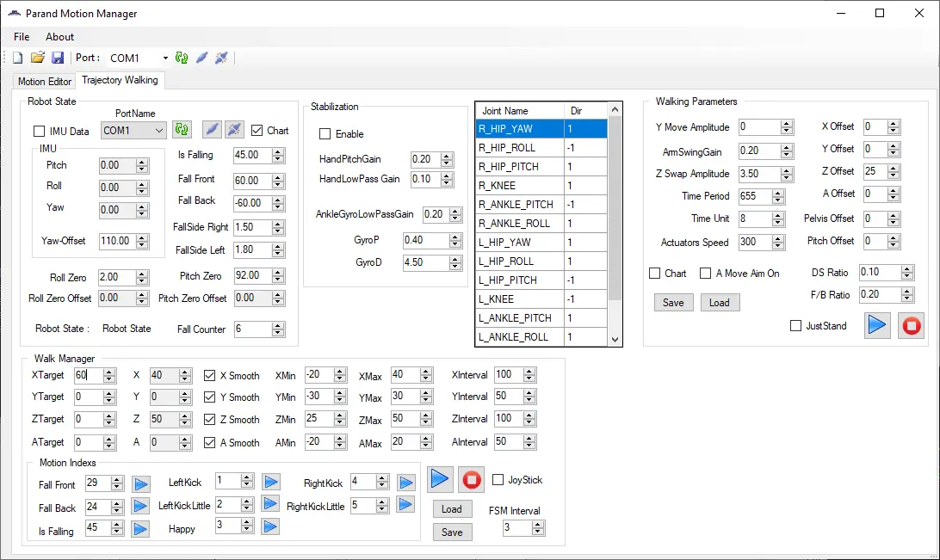
Task: Select the Trajectory Walking tab
Action: point(120,80)
